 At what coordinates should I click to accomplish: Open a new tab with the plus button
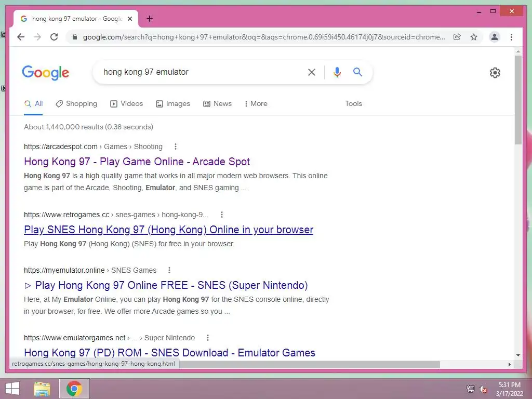click(150, 19)
